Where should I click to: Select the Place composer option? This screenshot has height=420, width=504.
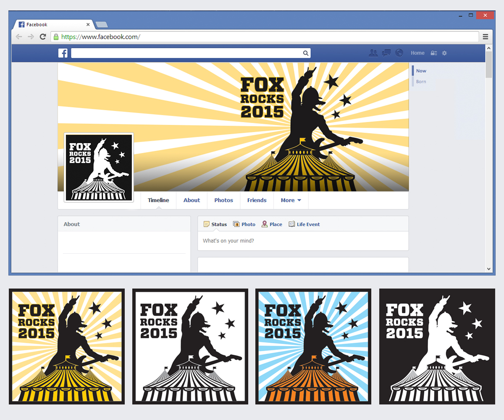click(x=272, y=224)
